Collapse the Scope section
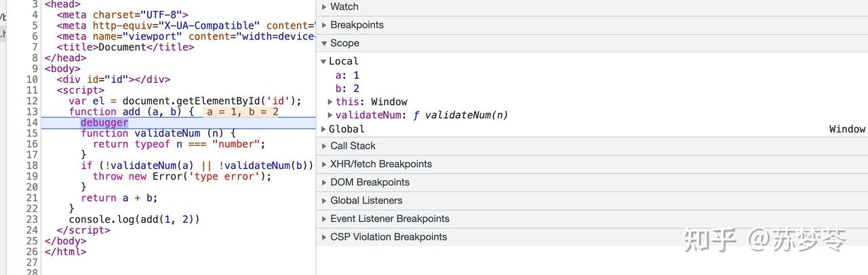 click(344, 43)
